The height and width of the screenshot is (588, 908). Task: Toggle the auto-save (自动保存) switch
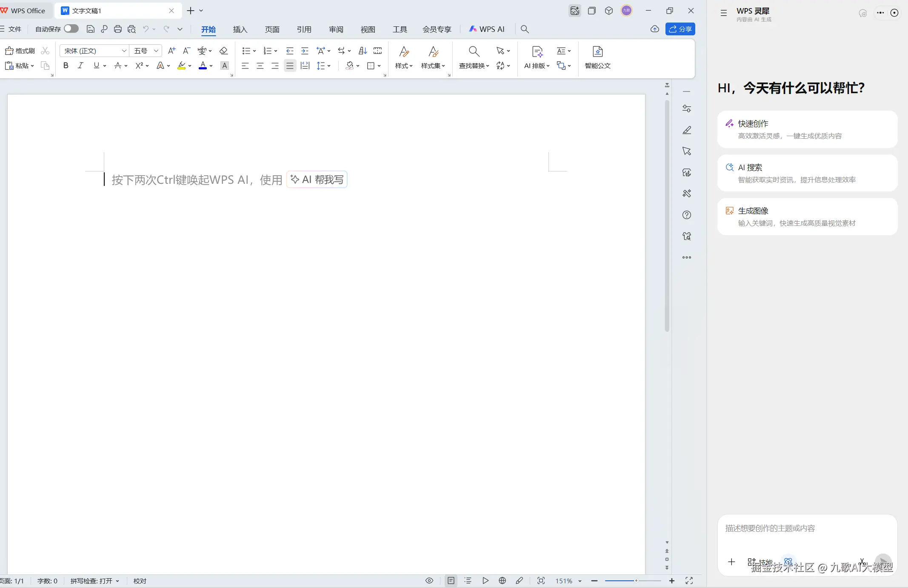(71, 29)
